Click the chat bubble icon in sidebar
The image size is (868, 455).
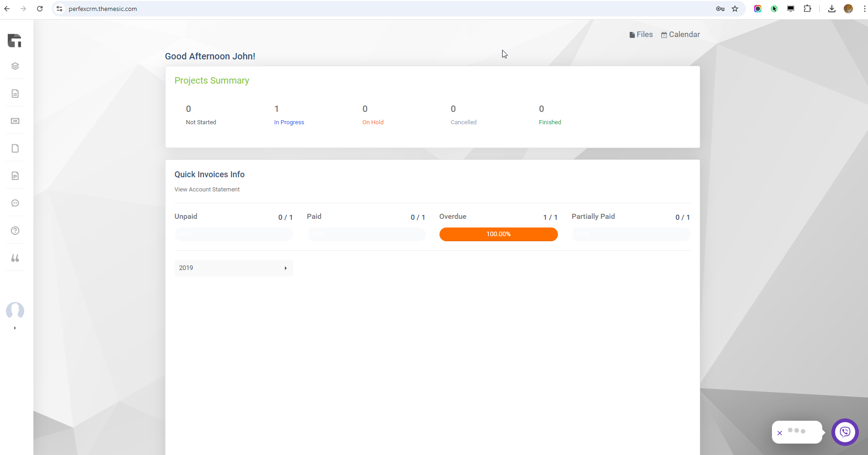pyautogui.click(x=15, y=203)
